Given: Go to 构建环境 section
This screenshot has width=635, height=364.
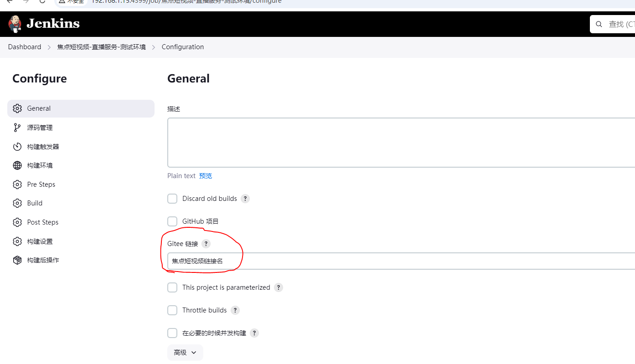Looking at the screenshot, I should click(x=81, y=165).
